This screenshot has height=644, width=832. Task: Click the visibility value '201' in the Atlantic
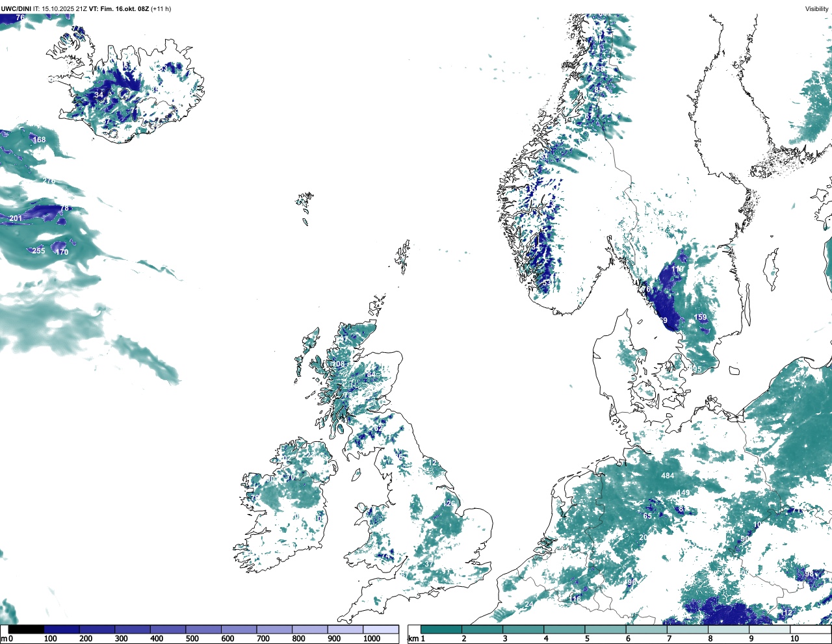tap(16, 218)
